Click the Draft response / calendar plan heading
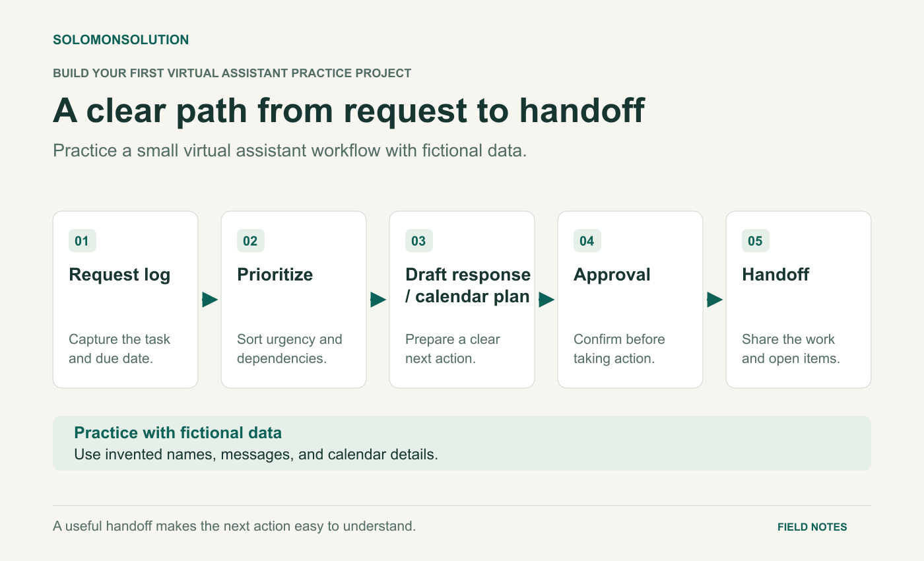Viewport: 924px width, 561px height. 468,286
